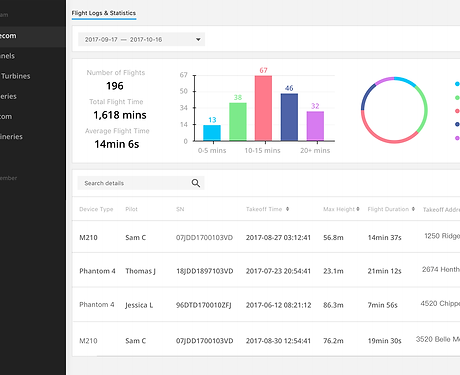Sort by Max Height arrow icon
The height and width of the screenshot is (375, 460).
358,209
